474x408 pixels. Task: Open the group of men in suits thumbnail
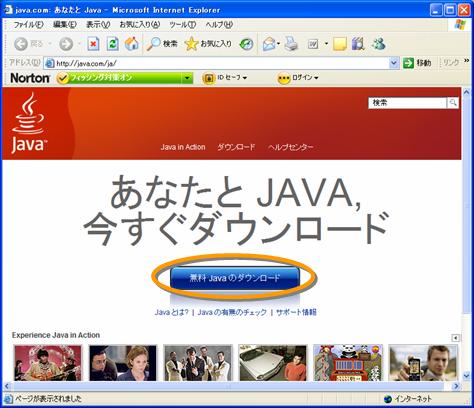[x=198, y=363]
